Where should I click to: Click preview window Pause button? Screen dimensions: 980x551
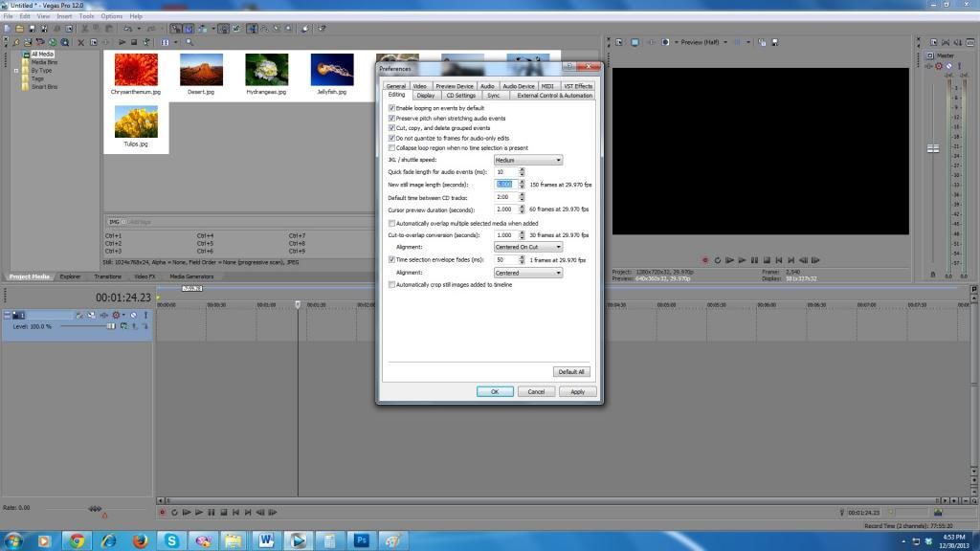(x=754, y=260)
